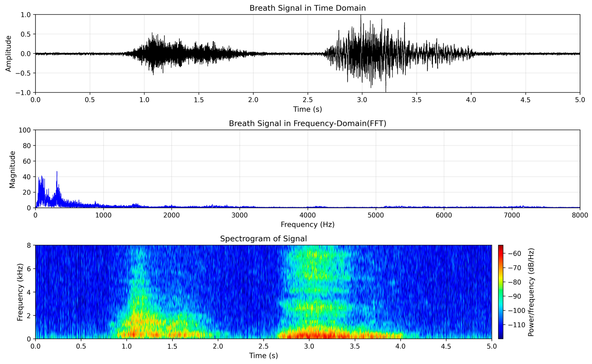Image resolution: width=592 pixels, height=364 pixels.
Task: Click the waveform's maximum peak near 3.0 s
Action: 361,16
